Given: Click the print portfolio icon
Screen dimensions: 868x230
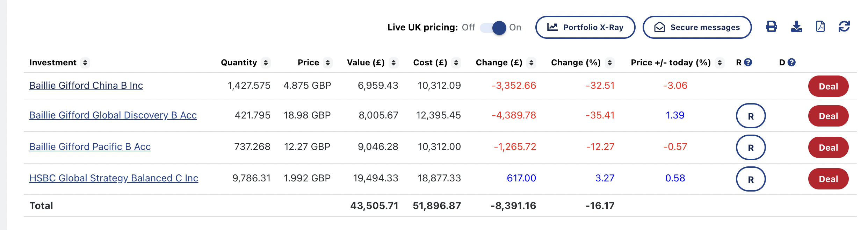Looking at the screenshot, I should coord(771,27).
